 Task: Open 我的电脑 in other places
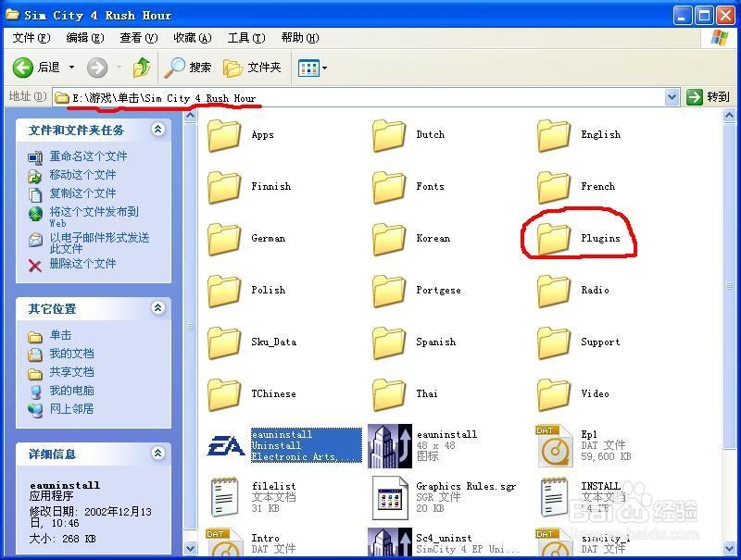(72, 391)
